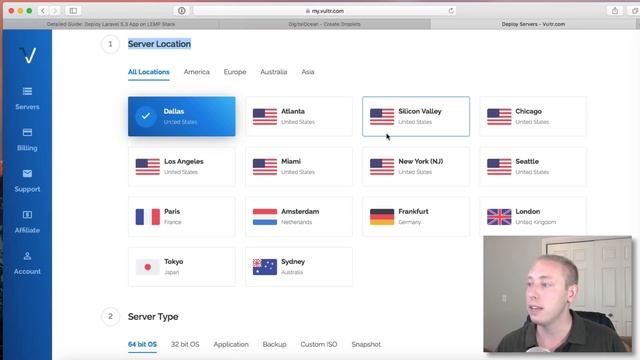640x360 pixels.
Task: Open the Account sidebar item
Action: click(27, 263)
